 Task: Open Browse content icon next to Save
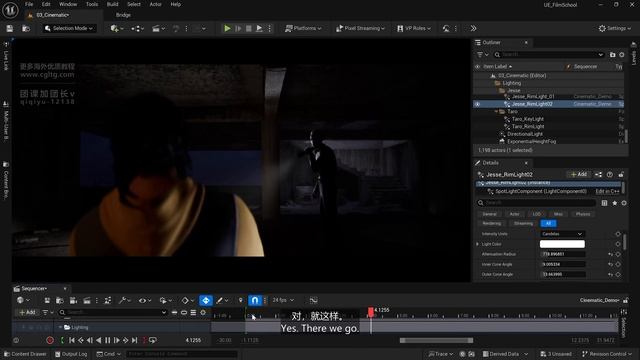[x=26, y=28]
